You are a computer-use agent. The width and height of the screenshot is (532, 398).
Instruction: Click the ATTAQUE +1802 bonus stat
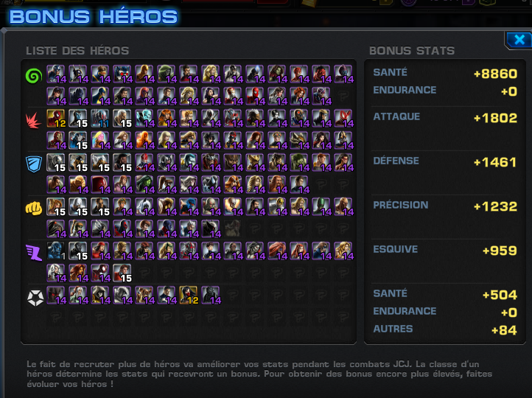pyautogui.click(x=445, y=117)
